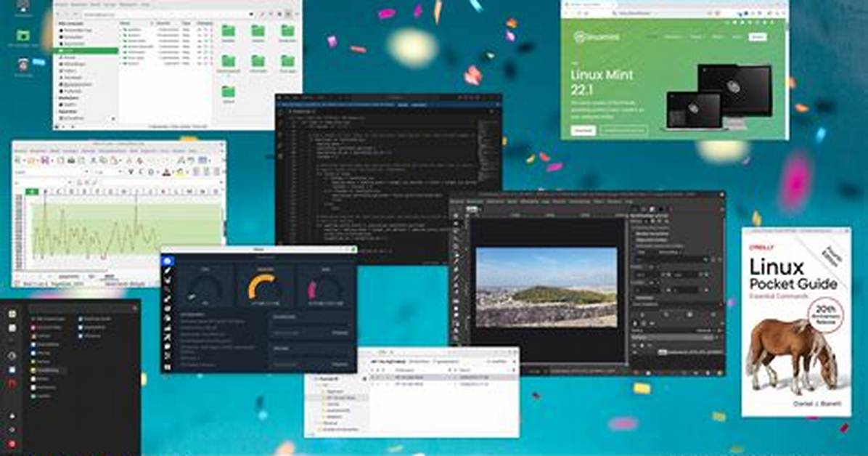Click the landscape photo on the image editor canvas

(546, 287)
